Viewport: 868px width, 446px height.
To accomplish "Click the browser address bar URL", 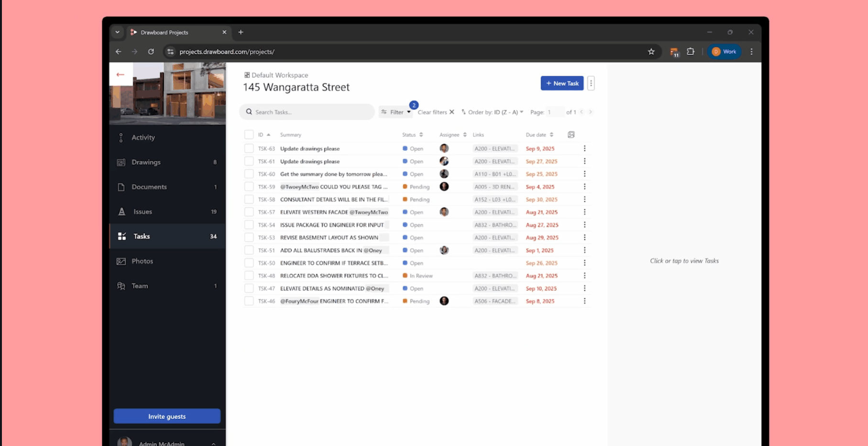I will pos(227,52).
